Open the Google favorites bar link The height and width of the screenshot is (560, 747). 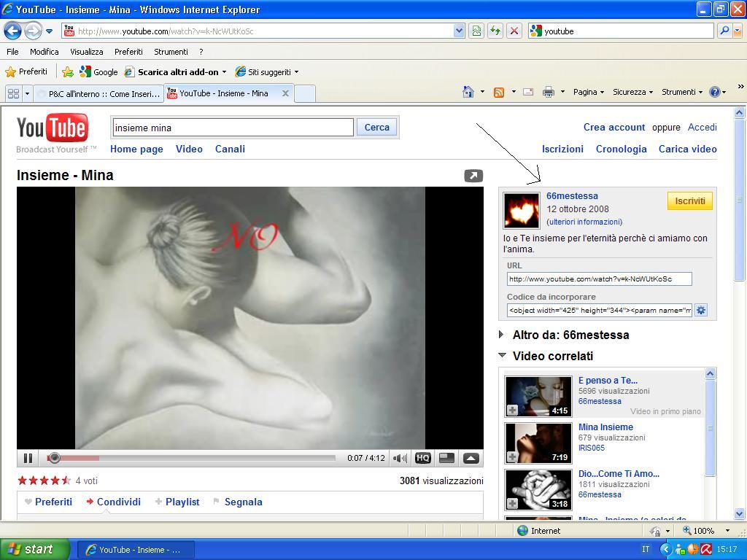coord(99,72)
